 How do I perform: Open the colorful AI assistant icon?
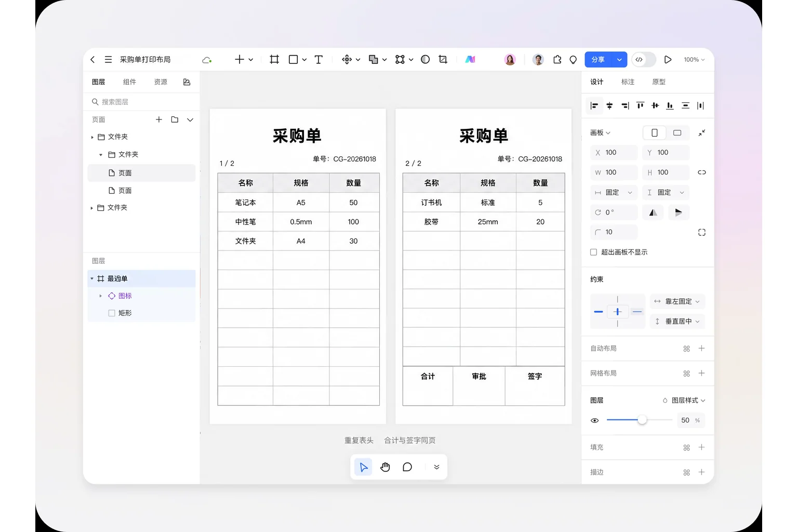pos(470,60)
